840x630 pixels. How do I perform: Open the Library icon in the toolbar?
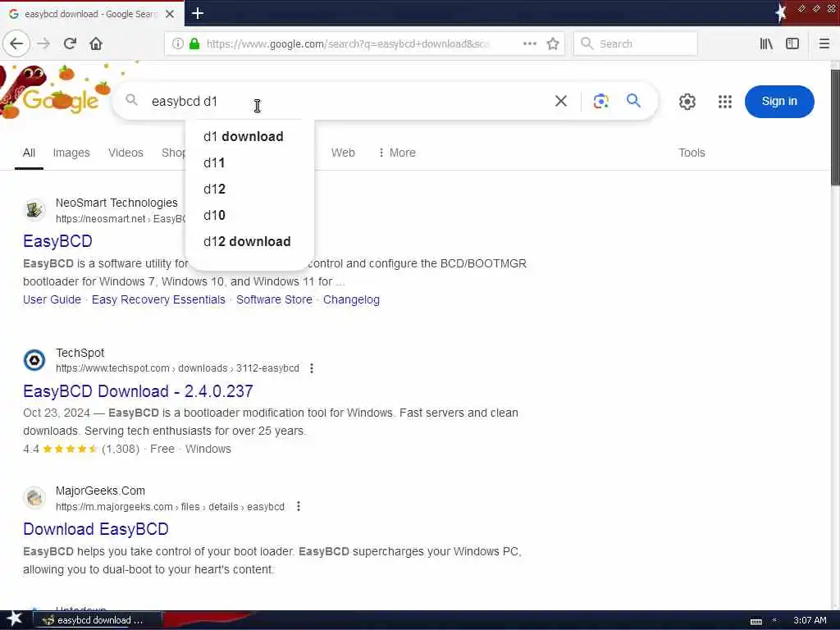[766, 43]
